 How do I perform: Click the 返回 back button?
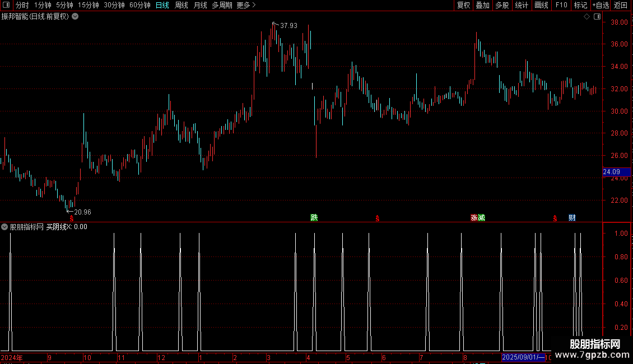[621, 5]
